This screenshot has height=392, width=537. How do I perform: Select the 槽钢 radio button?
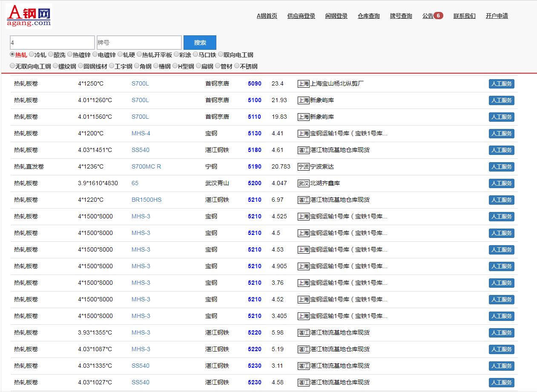click(156, 66)
